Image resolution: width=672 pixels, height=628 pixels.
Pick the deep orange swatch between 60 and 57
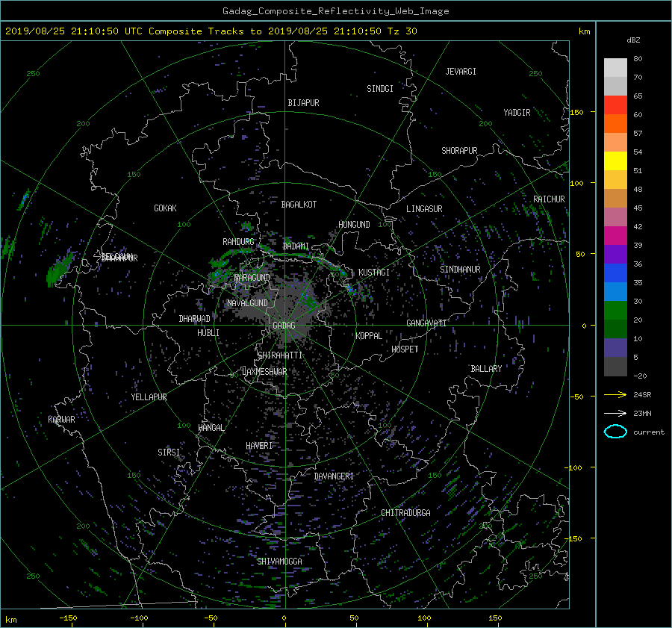tap(615, 123)
